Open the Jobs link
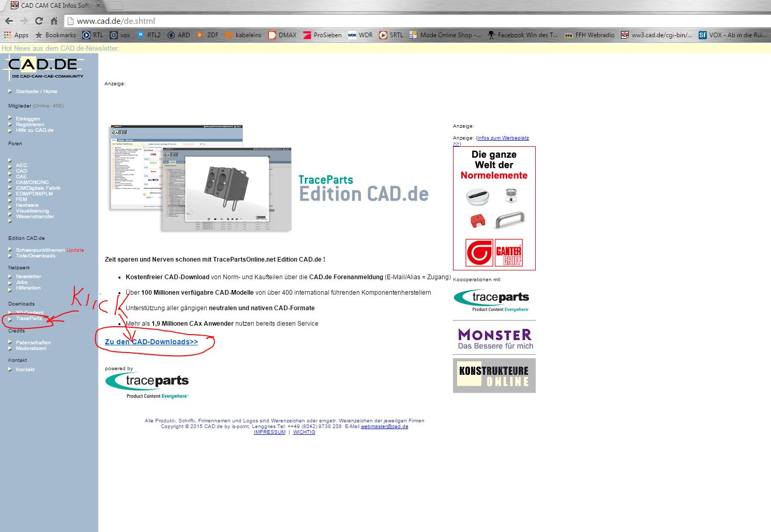The height and width of the screenshot is (532, 771). pos(21,282)
